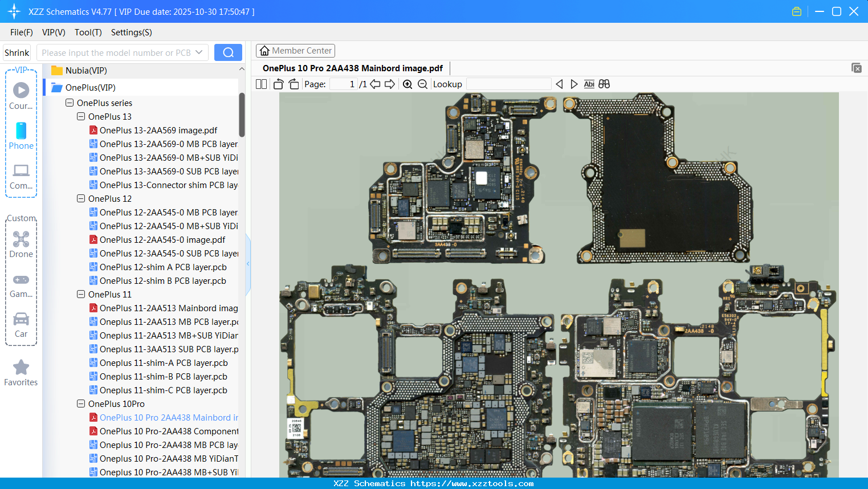The width and height of the screenshot is (868, 489).
Task: Zoom in on the mainboard image
Action: (x=407, y=84)
